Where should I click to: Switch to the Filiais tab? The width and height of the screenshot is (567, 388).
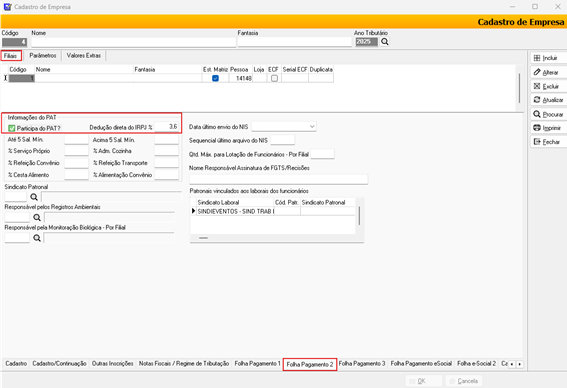pos(11,56)
